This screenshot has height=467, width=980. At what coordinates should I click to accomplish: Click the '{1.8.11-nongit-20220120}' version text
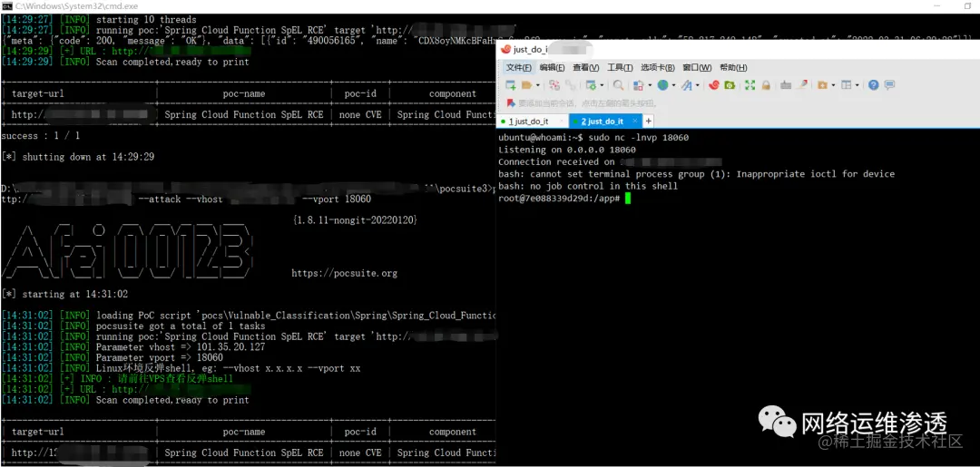coord(355,220)
